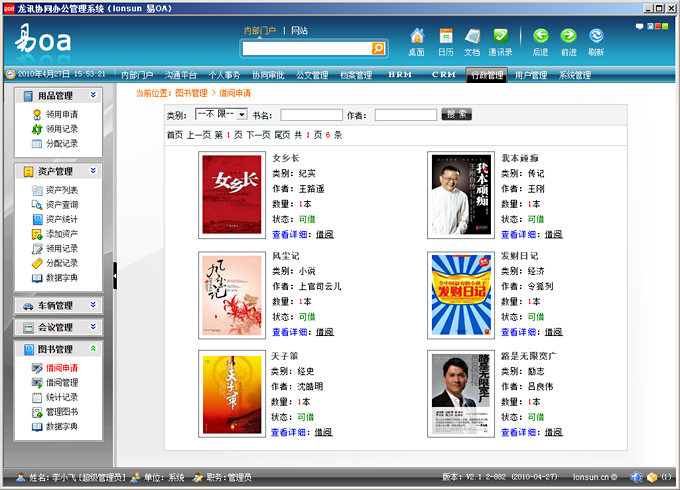Expand the 车辆管理 panel
The height and width of the screenshot is (490, 680).
coord(93,305)
